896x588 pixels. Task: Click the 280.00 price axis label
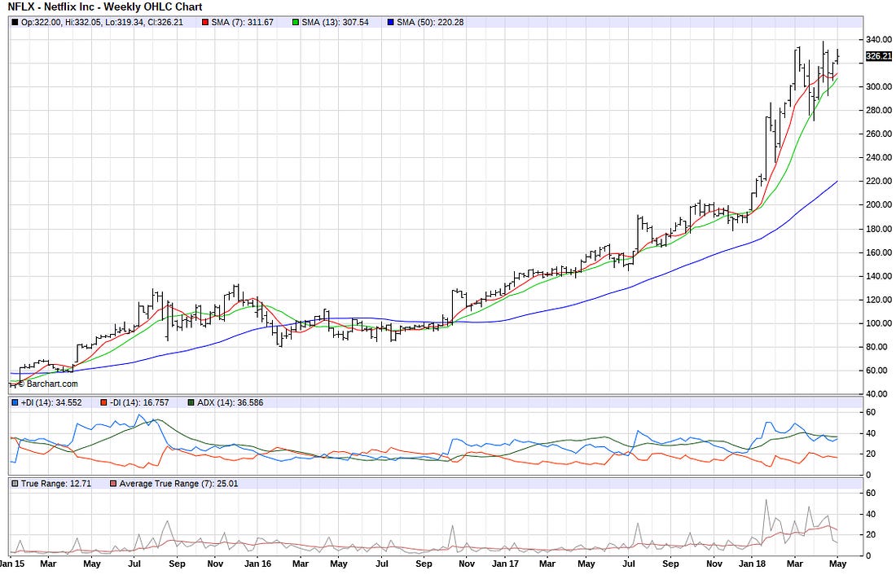[879, 110]
